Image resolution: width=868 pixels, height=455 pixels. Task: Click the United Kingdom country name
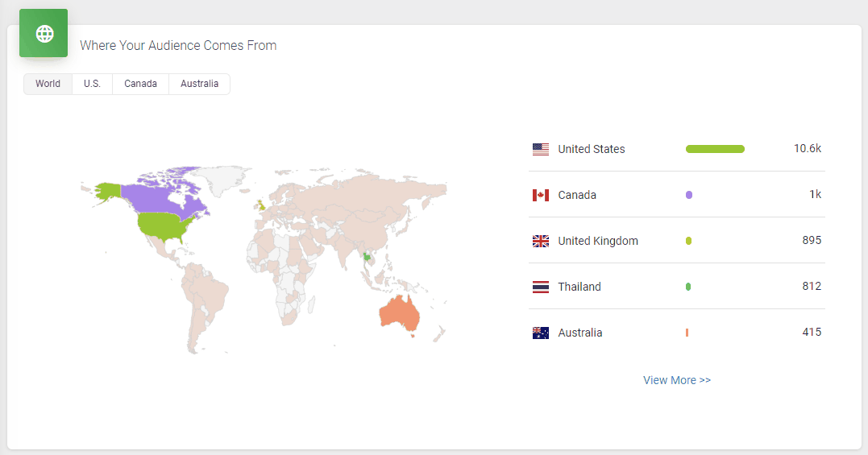tap(598, 241)
